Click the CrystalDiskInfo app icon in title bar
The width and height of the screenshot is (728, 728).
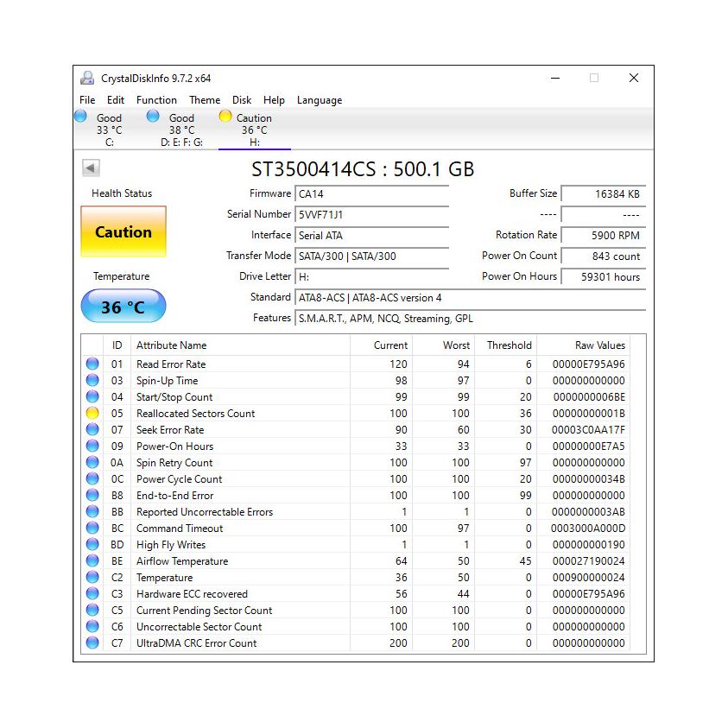coord(87,78)
